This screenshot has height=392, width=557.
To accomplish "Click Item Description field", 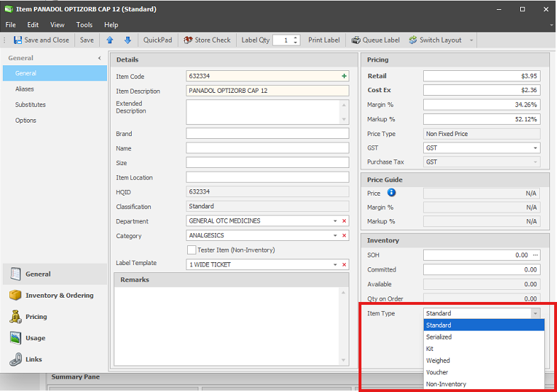I will click(x=267, y=91).
